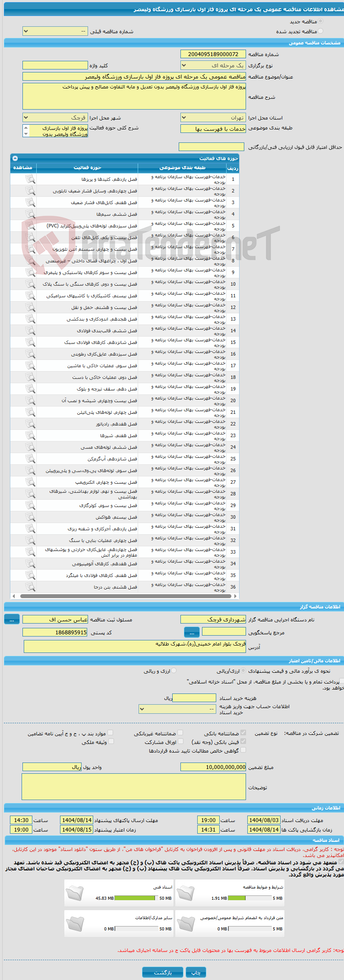Open the حساب واریز هزینه خرید اسناد dropdown
Viewport: 344px width, 980px height.
pos(177,709)
